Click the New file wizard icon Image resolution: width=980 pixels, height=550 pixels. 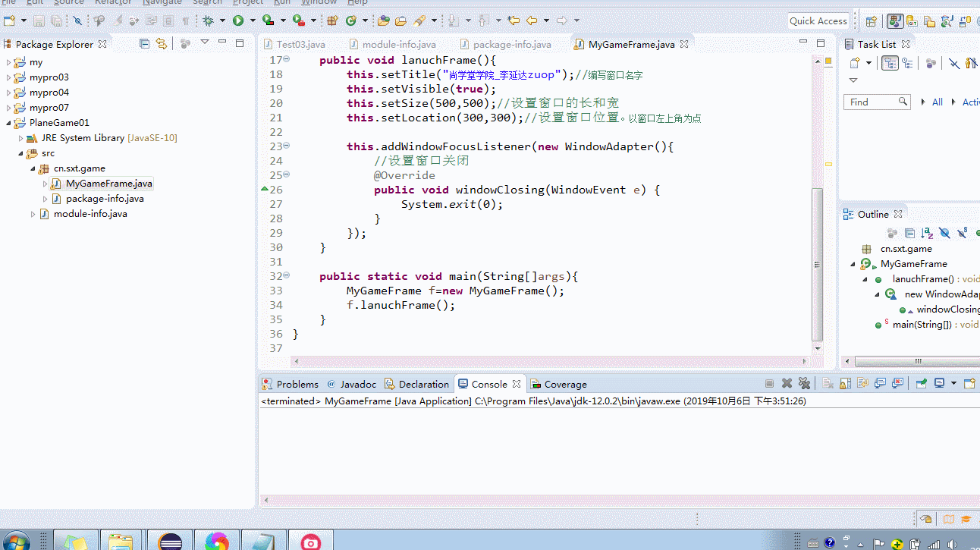[x=8, y=21]
